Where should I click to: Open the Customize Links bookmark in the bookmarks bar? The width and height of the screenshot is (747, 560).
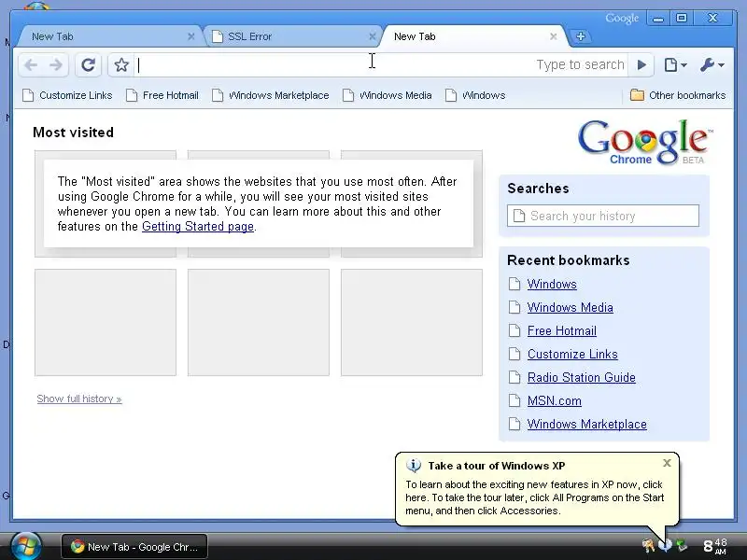click(67, 95)
